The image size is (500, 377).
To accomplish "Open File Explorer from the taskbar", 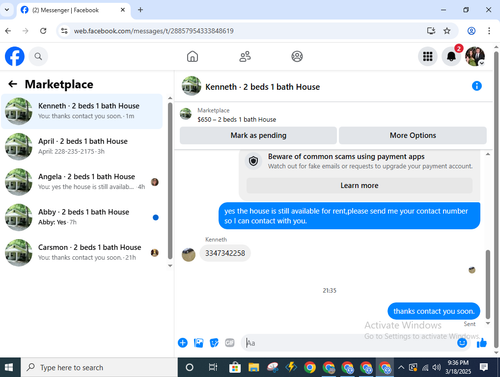I will pyautogui.click(x=254, y=367).
